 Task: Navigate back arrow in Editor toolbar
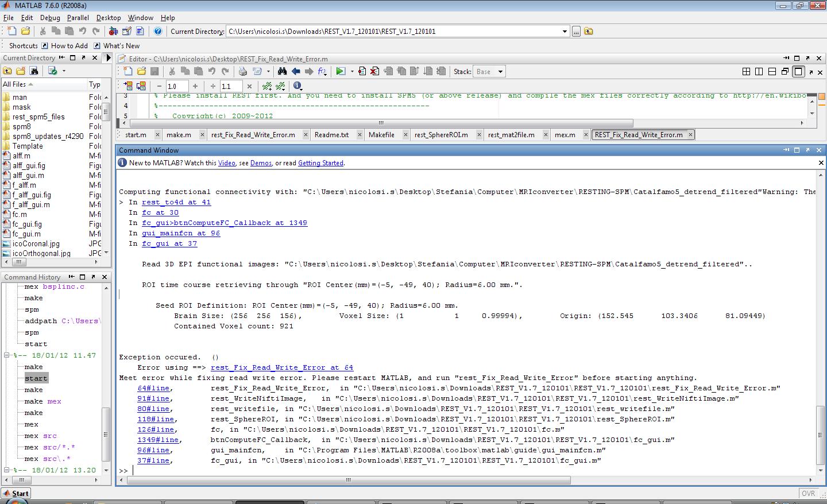pos(296,71)
